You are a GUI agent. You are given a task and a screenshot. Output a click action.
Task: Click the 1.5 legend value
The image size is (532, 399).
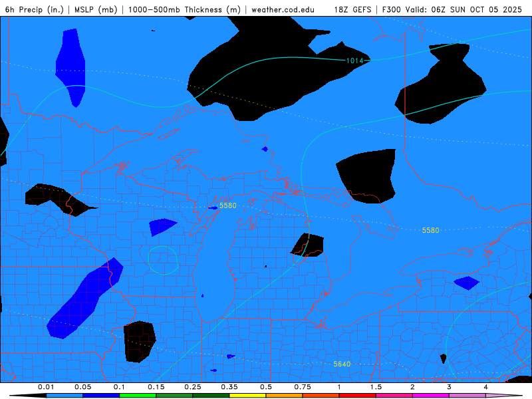click(x=376, y=387)
